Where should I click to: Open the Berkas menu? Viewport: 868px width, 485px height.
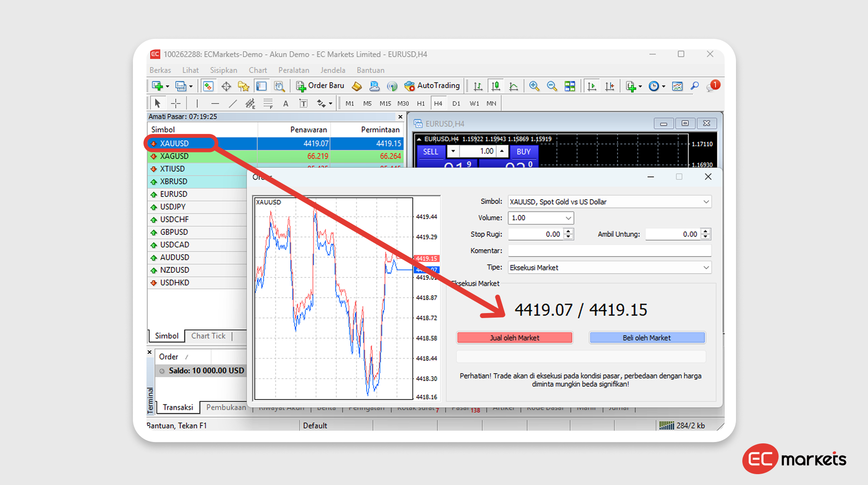click(160, 70)
